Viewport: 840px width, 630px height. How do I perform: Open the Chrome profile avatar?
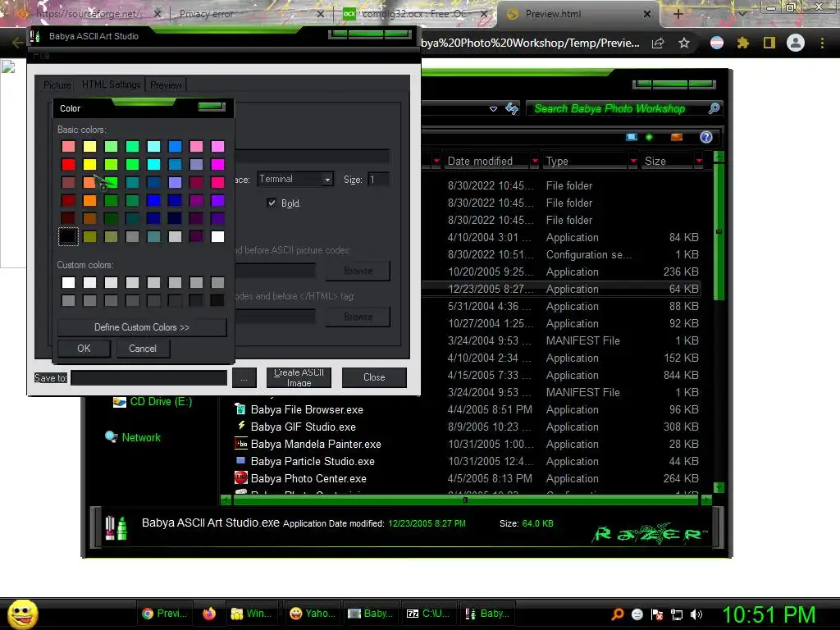click(x=796, y=43)
